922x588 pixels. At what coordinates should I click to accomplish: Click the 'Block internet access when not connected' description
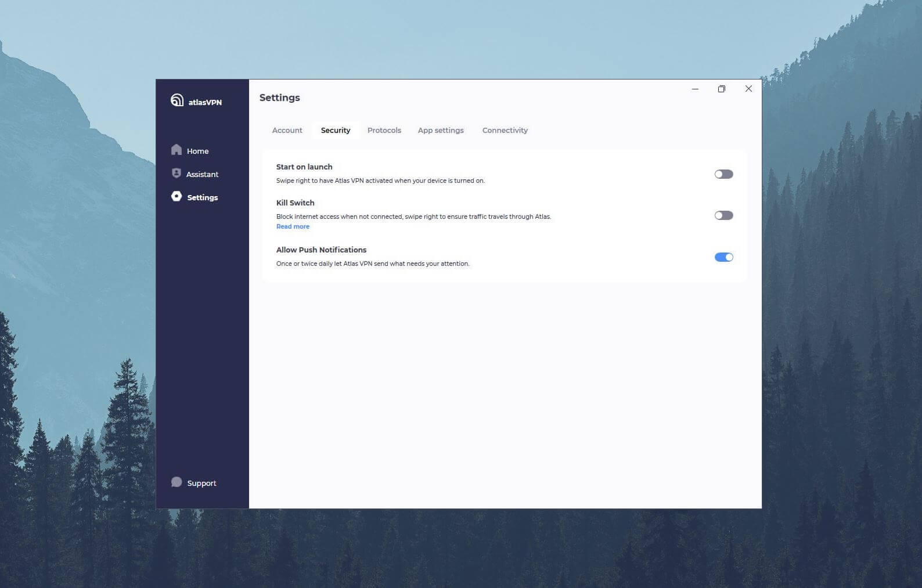[x=413, y=217]
